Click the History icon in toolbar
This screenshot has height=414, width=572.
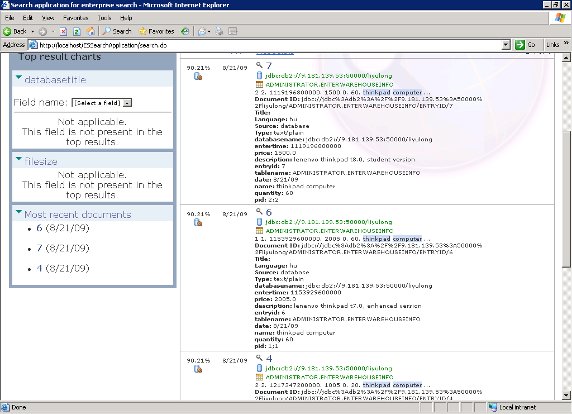pos(185,31)
